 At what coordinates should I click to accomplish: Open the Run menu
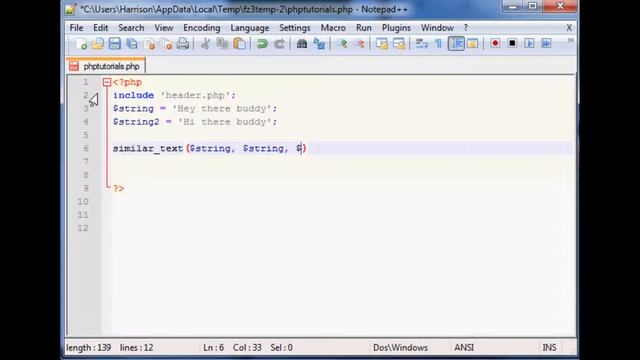[364, 28]
